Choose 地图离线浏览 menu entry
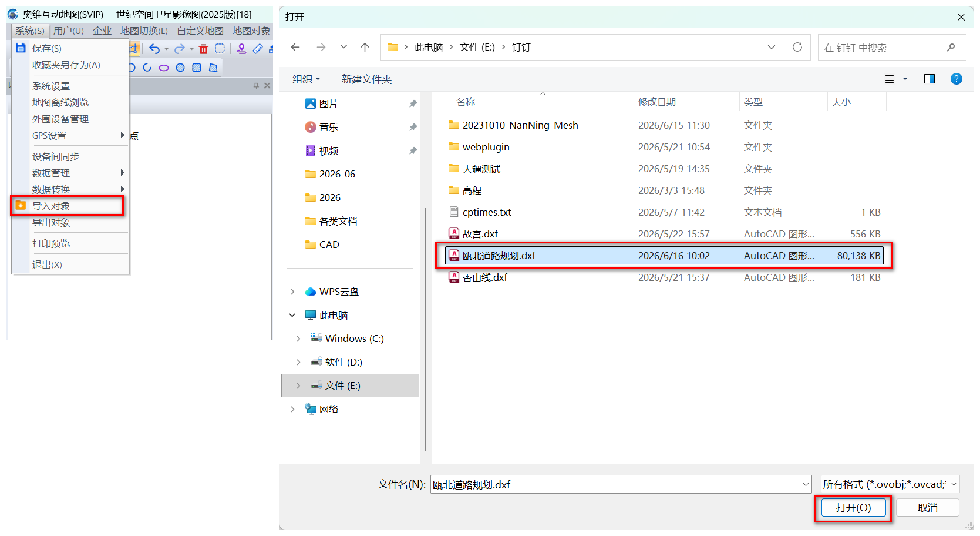The height and width of the screenshot is (536, 980). [70, 102]
